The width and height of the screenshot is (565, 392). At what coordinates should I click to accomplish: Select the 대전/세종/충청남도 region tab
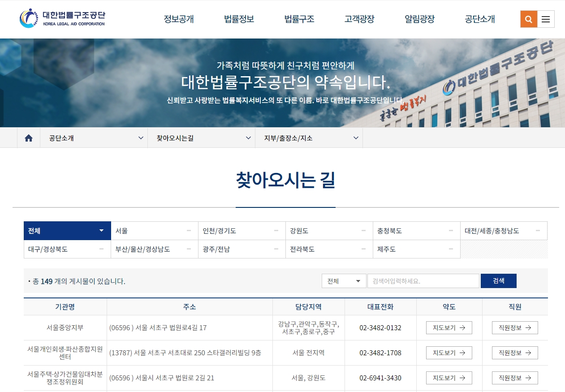click(504, 231)
